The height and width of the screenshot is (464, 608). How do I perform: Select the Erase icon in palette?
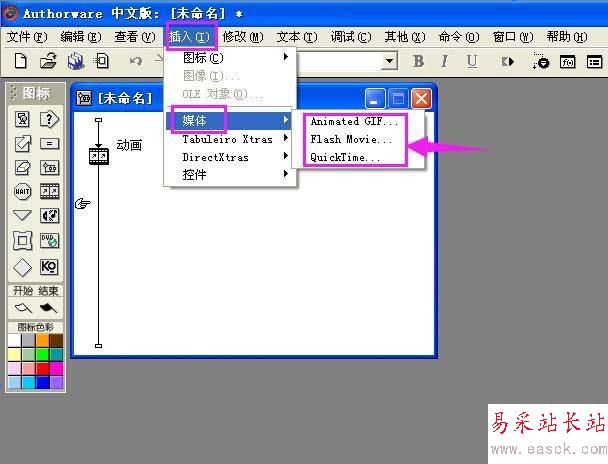click(x=22, y=167)
